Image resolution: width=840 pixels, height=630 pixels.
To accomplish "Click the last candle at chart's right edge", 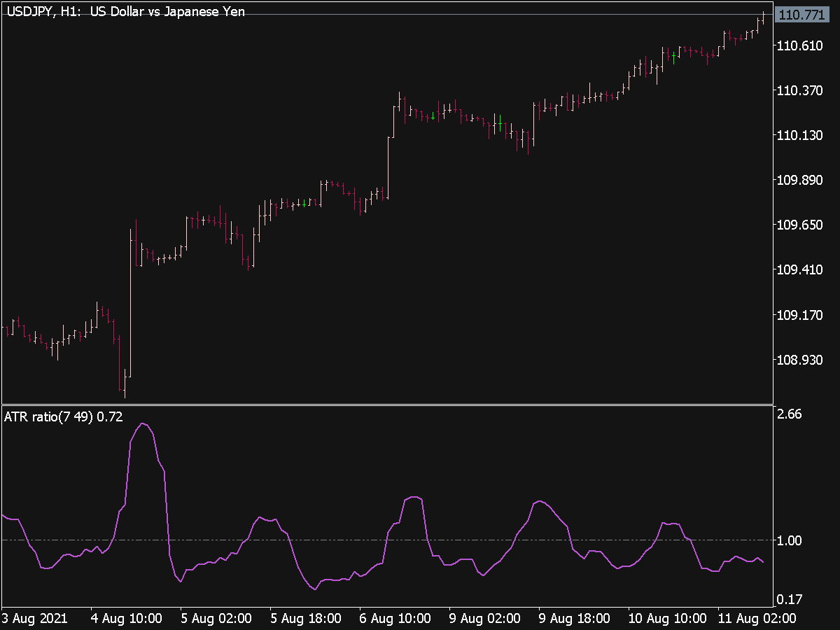I will (763, 18).
